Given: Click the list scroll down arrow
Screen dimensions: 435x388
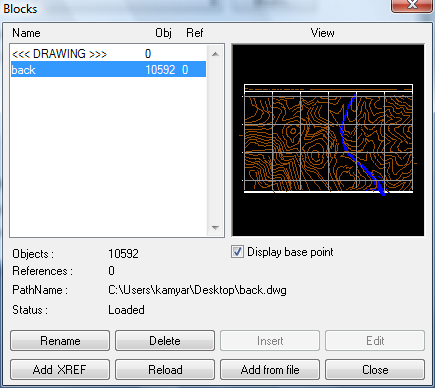Looking at the screenshot, I should click(x=215, y=228).
